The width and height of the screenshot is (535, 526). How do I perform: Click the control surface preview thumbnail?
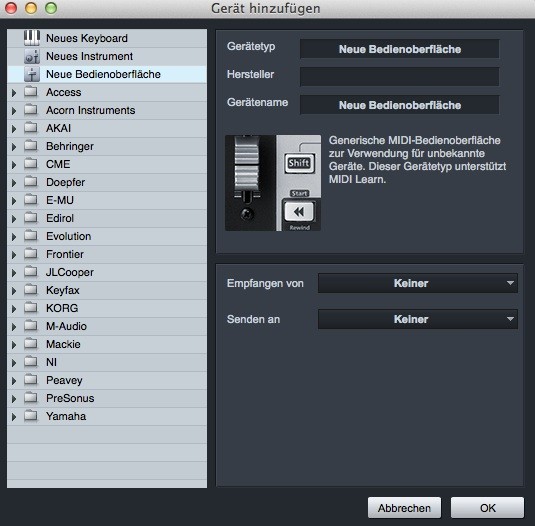pos(273,183)
